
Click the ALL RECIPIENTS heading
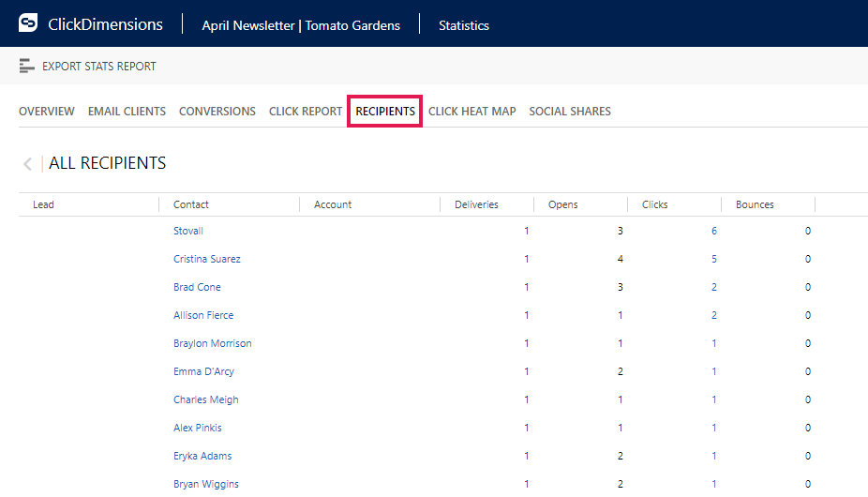(108, 163)
